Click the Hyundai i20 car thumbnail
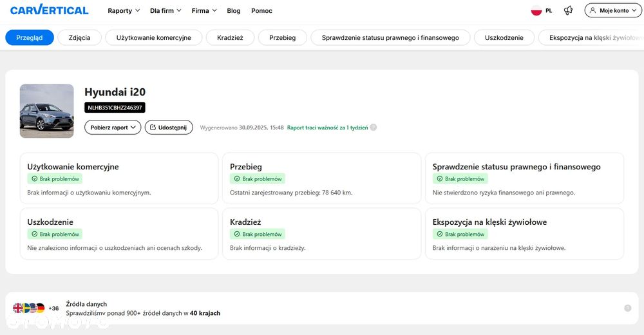Screen dimensions: 644x335 pos(46,111)
